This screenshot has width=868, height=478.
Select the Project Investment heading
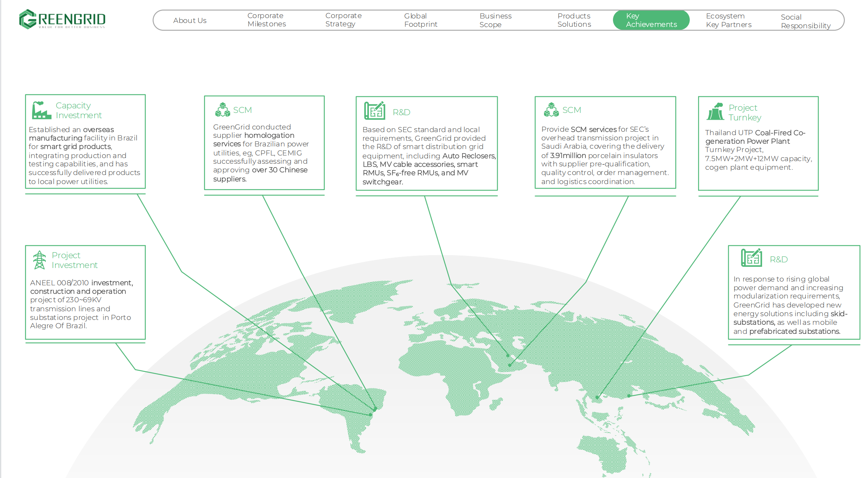pyautogui.click(x=75, y=260)
